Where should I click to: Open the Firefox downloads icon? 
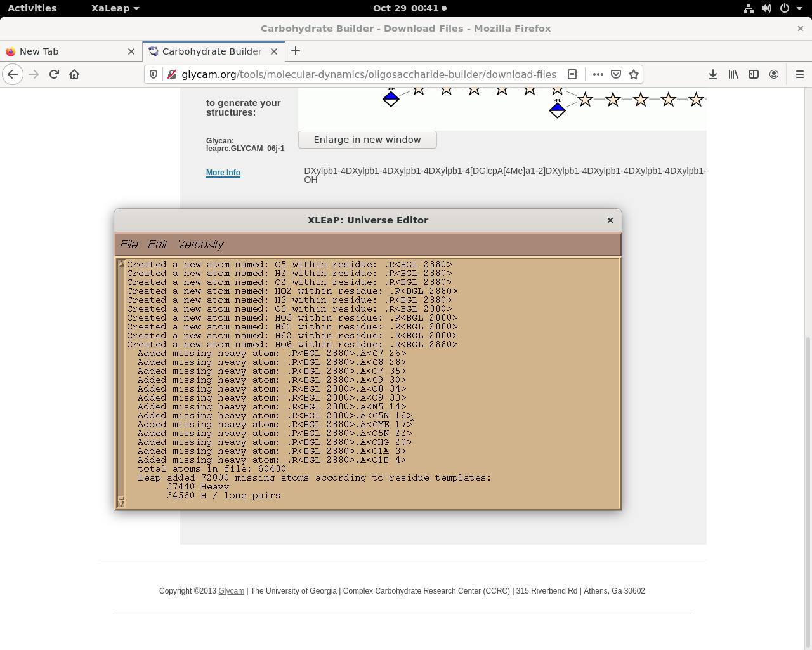[x=713, y=74]
